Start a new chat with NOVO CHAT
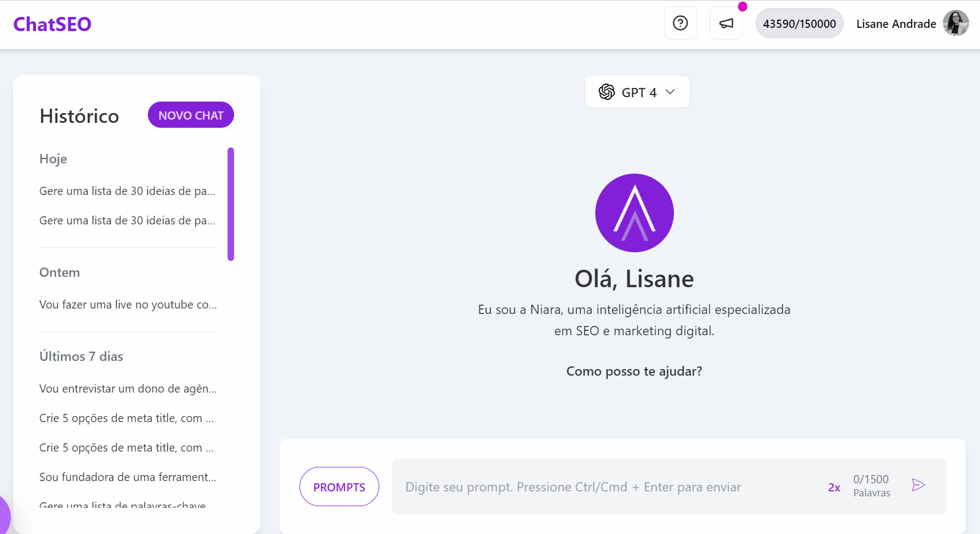 click(x=190, y=115)
